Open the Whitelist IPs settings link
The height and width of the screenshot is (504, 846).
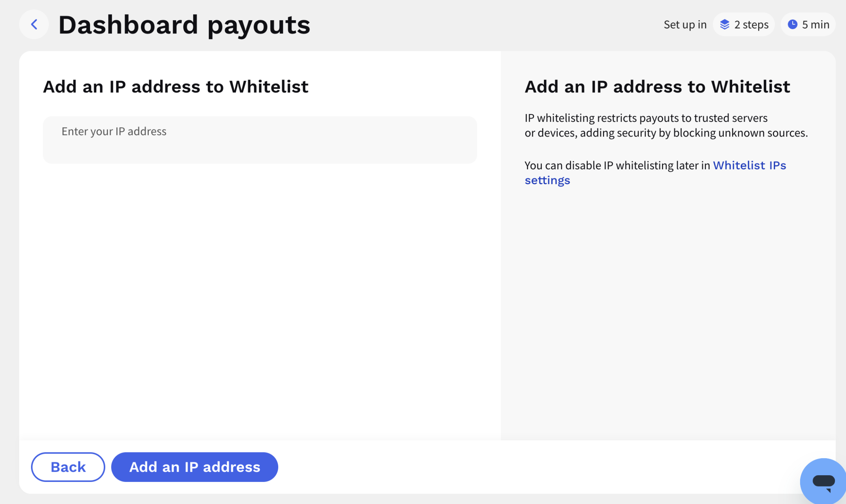(x=655, y=173)
